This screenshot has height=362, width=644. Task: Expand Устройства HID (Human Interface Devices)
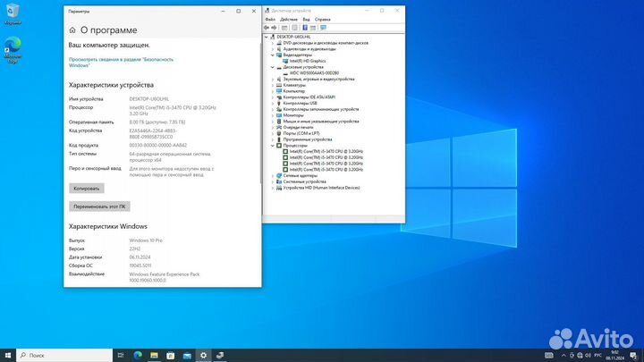point(272,188)
